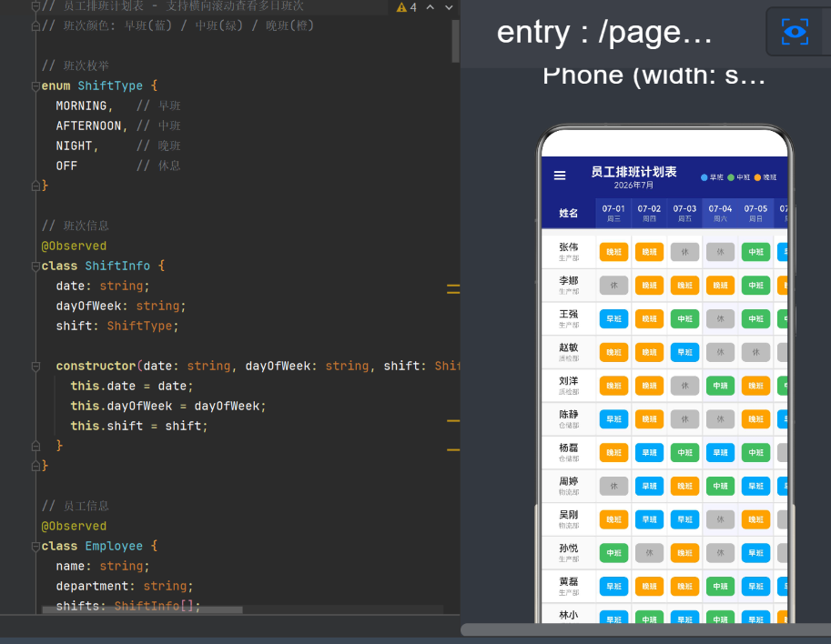Click the constructor keyword in ShiftInfo
This screenshot has width=831, height=644.
[96, 366]
